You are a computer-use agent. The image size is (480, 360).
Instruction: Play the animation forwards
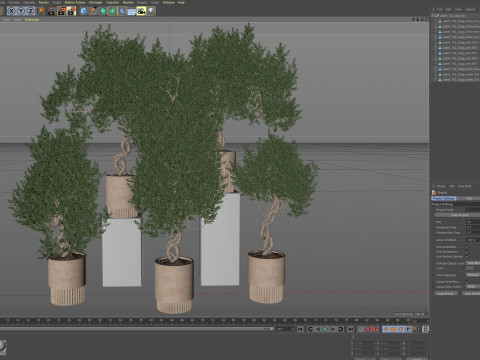coord(325,329)
